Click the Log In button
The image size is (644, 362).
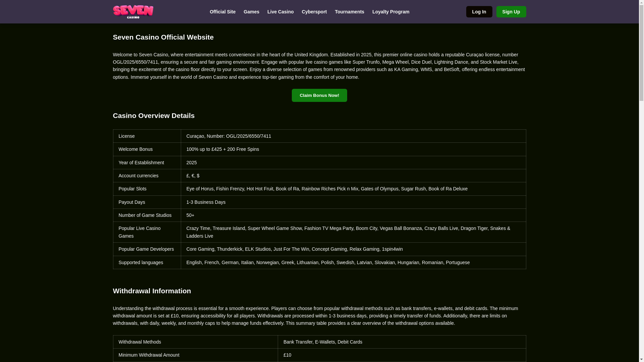click(479, 12)
